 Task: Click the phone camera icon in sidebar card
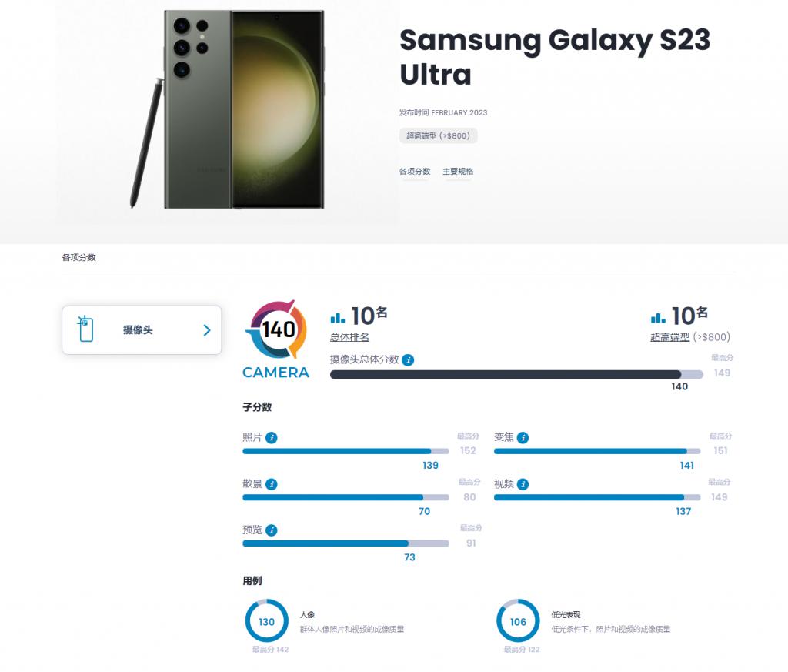click(x=86, y=329)
